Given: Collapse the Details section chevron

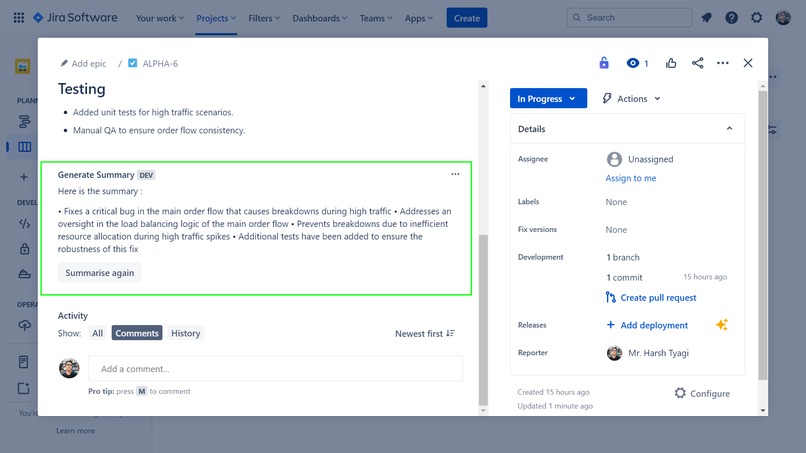Looking at the screenshot, I should [x=729, y=129].
